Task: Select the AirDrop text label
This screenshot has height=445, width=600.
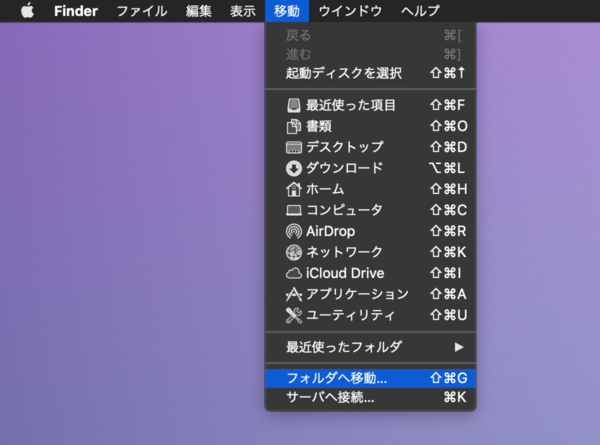Action: tap(331, 231)
